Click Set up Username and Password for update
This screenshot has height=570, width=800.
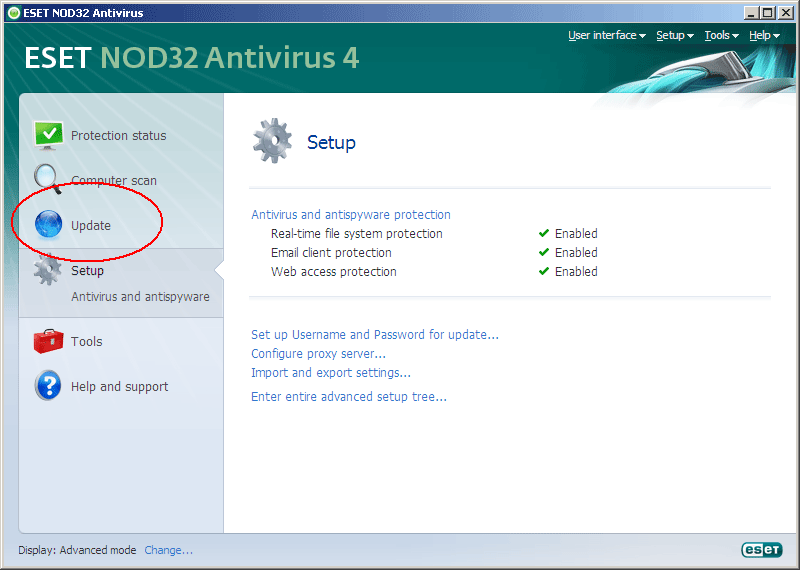tap(375, 335)
